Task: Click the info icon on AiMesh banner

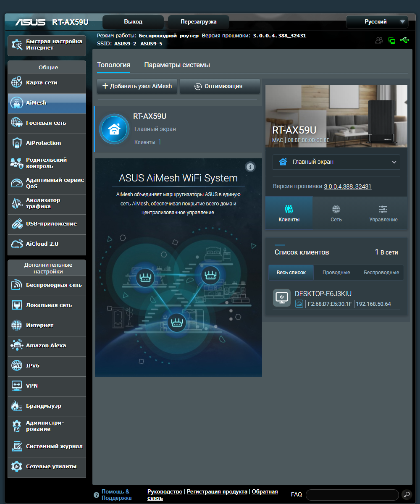Action: click(250, 167)
